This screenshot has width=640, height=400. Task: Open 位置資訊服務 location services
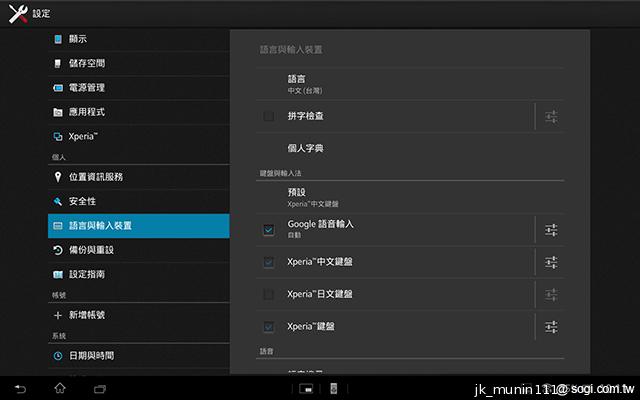139,177
